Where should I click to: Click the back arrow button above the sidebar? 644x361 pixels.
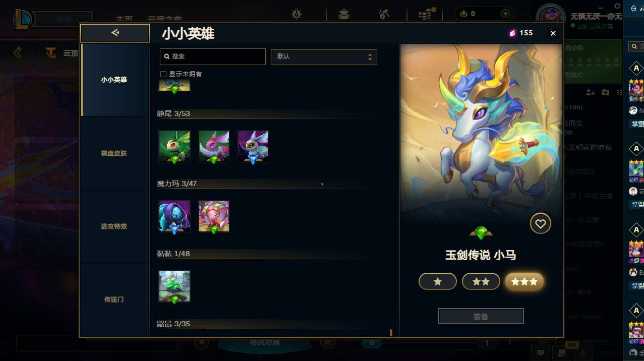point(115,33)
